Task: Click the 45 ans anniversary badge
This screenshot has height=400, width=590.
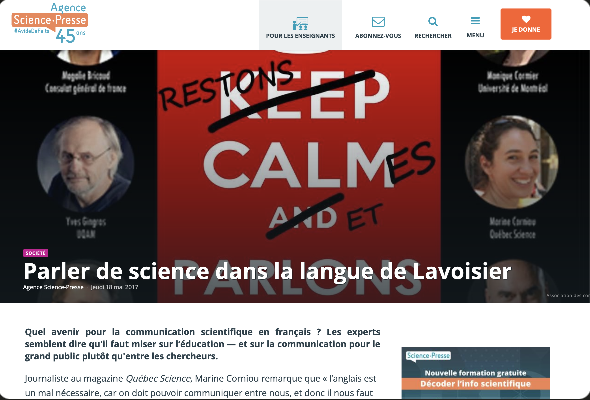Action: (x=70, y=35)
